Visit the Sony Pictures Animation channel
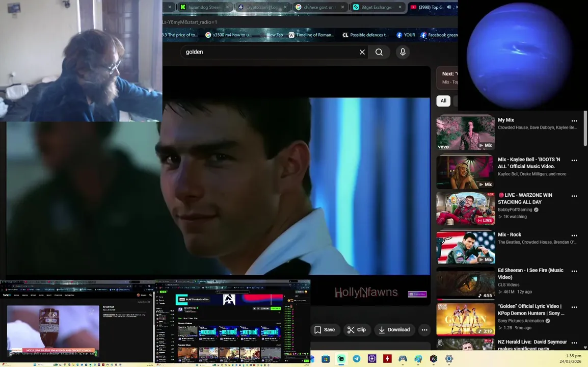 coord(521,321)
